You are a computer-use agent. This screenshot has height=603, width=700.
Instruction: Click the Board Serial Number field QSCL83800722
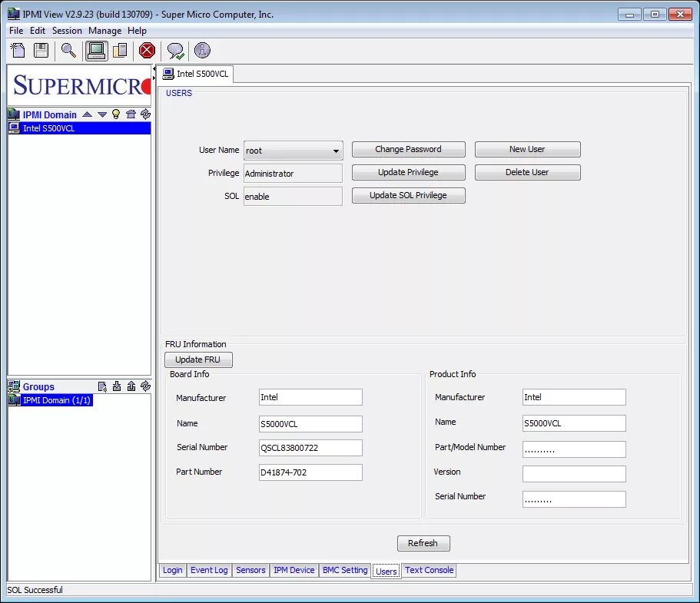(310, 448)
